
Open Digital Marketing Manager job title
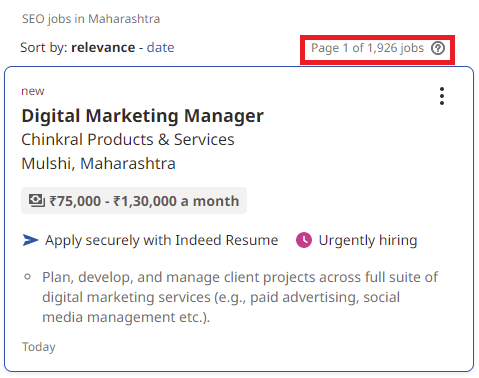[142, 116]
